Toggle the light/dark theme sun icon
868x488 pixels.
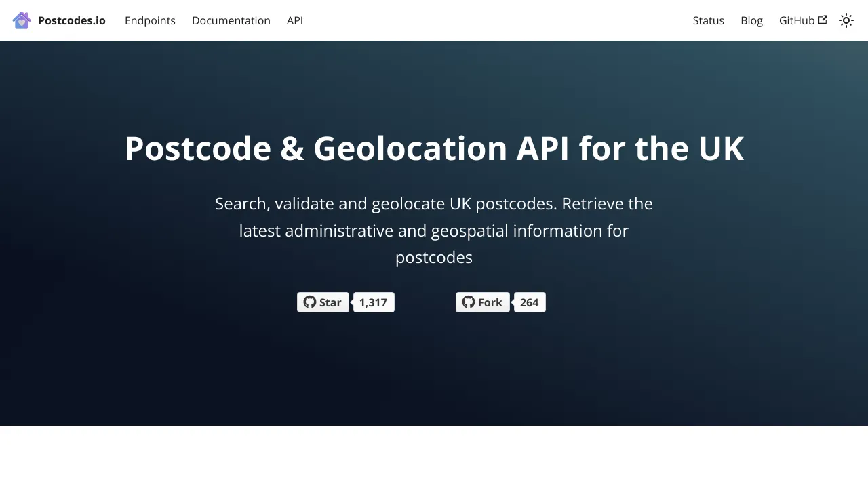pos(846,20)
